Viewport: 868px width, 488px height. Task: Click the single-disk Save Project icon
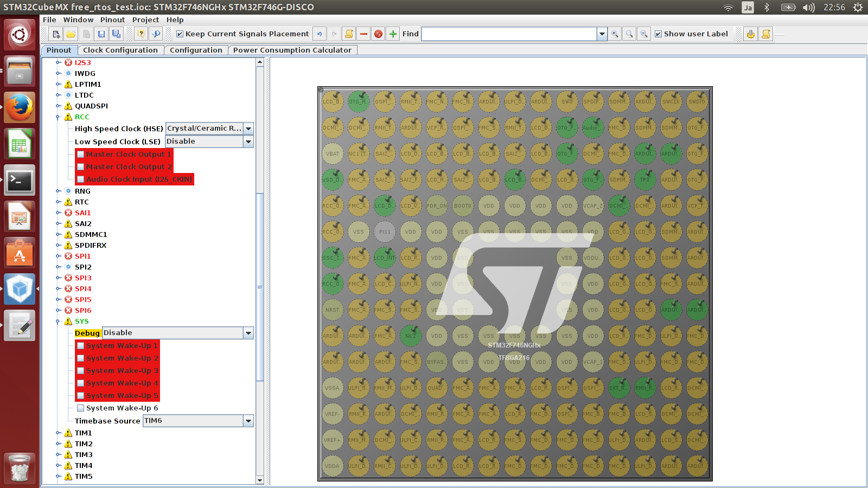click(x=101, y=34)
